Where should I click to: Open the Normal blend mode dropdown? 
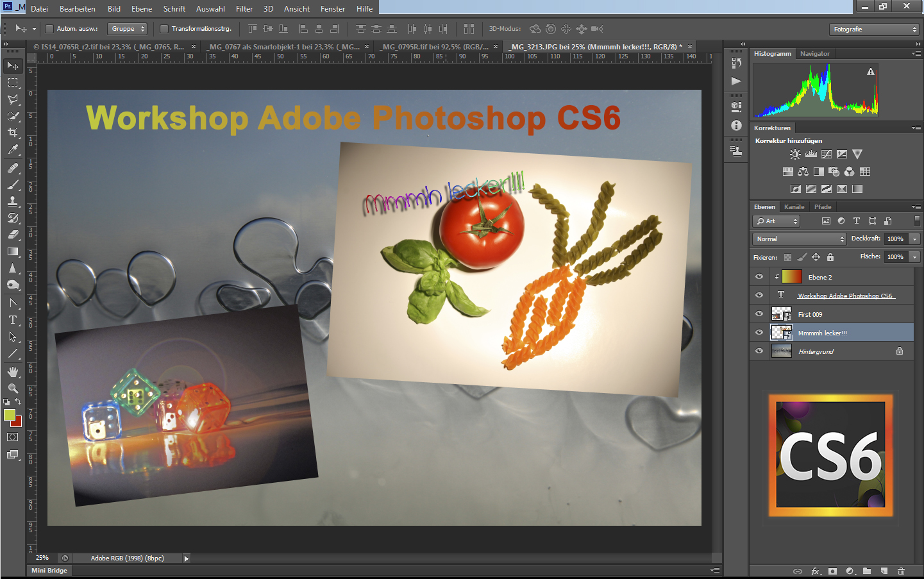[800, 239]
